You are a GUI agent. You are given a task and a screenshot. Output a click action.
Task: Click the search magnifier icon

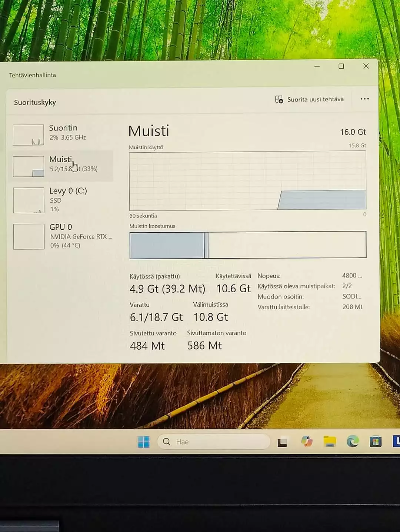(x=167, y=442)
